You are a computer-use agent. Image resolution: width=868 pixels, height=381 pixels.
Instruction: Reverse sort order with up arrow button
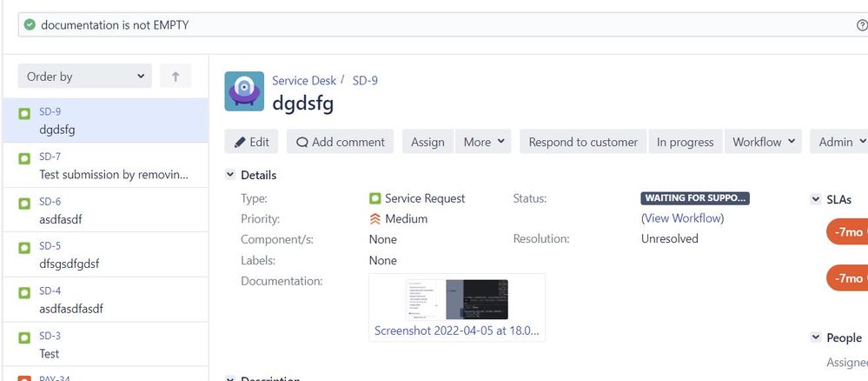click(x=176, y=76)
